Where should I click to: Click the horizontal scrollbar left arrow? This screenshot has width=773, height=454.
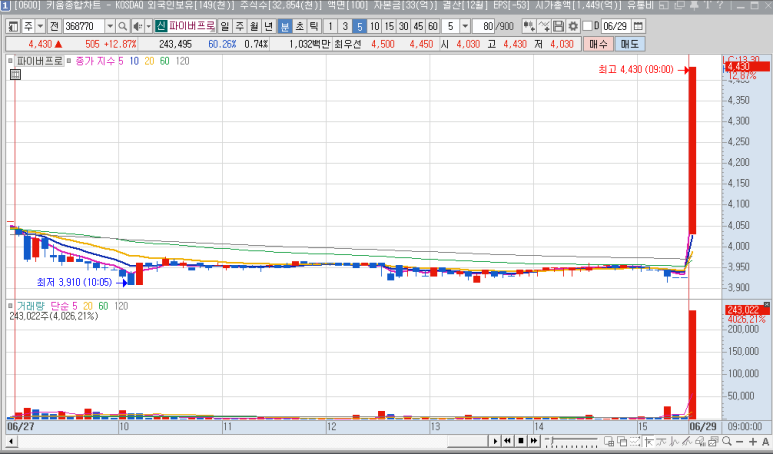[x=11, y=441]
